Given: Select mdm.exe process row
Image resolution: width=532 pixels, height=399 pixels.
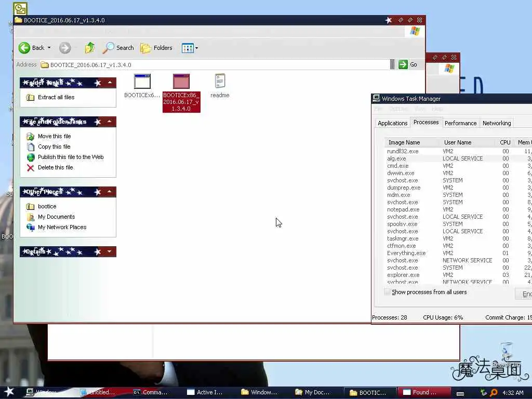Looking at the screenshot, I should pyautogui.click(x=458, y=195).
